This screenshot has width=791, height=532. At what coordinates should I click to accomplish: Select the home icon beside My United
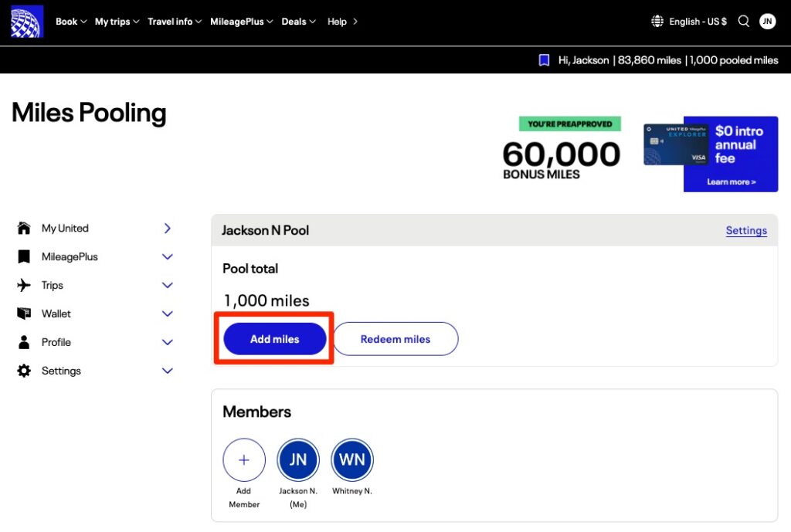23,228
